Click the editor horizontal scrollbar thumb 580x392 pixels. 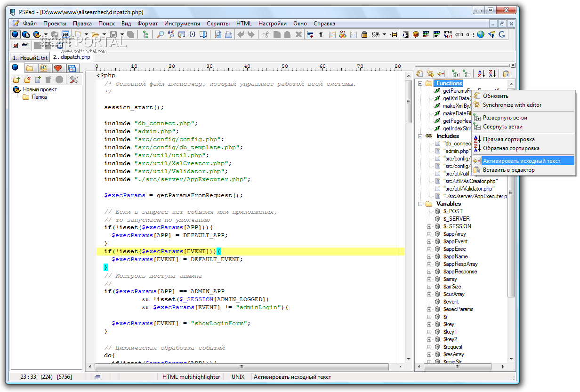[x=241, y=367]
